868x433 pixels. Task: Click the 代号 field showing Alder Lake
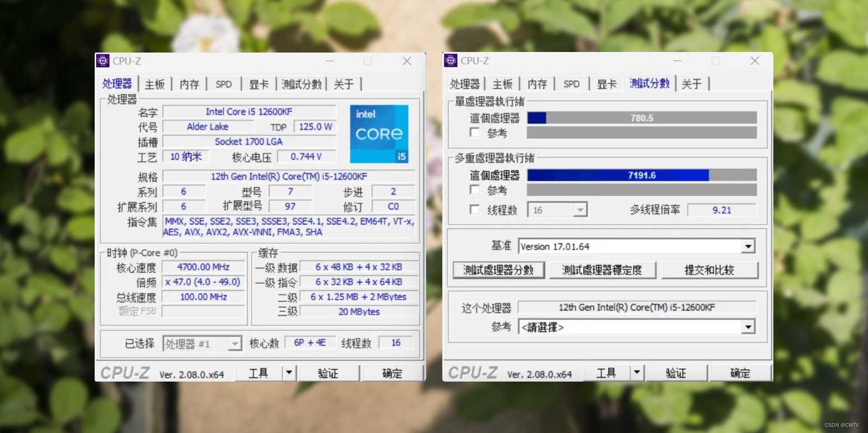208,127
